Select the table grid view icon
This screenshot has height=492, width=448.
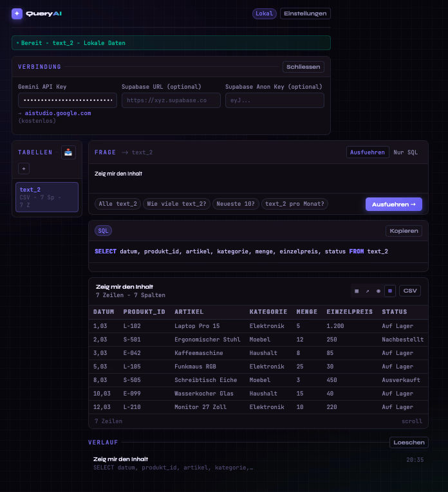point(390,291)
